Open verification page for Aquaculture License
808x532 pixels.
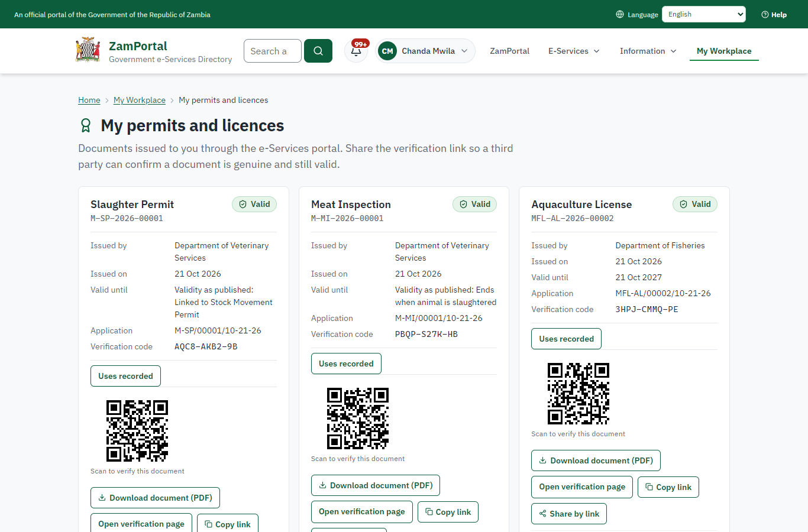[x=582, y=486]
